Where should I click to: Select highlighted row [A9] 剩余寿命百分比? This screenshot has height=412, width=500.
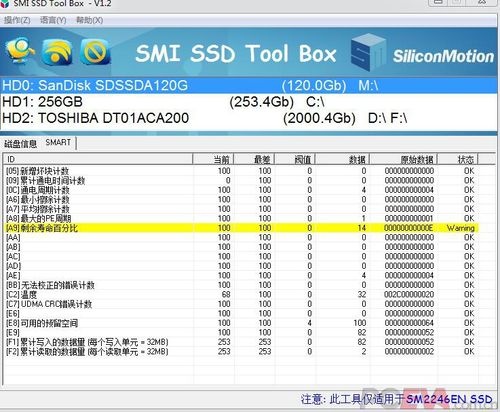click(x=241, y=228)
